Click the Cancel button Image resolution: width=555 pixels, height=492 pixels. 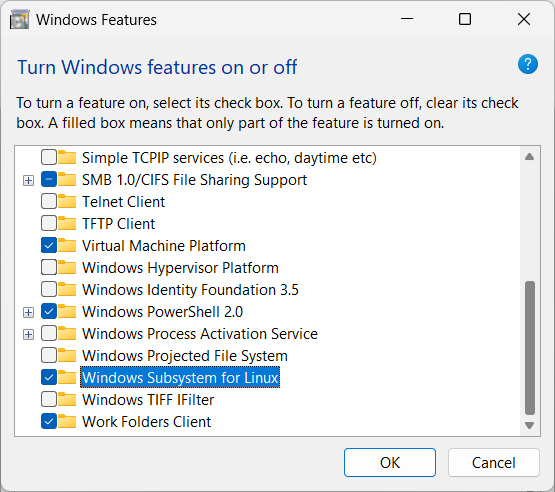(493, 463)
